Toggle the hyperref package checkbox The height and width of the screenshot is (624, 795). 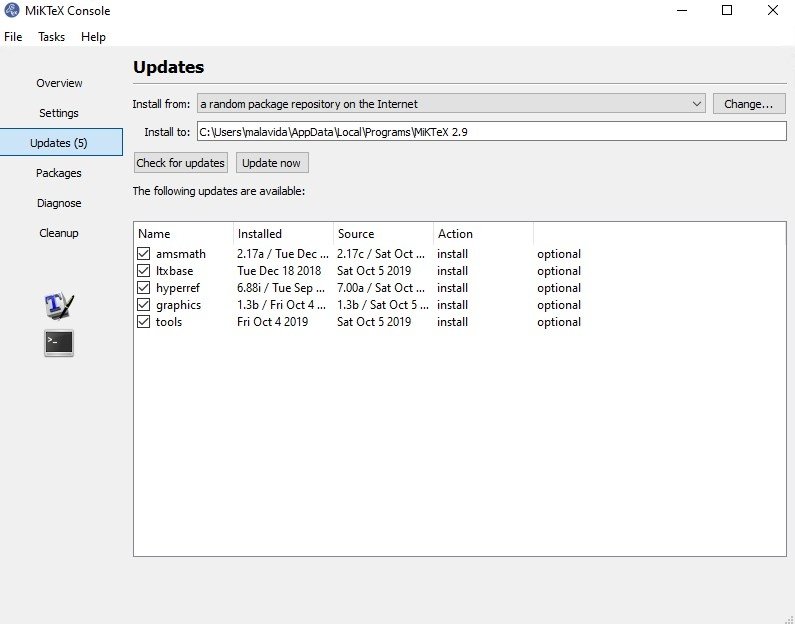tap(143, 287)
